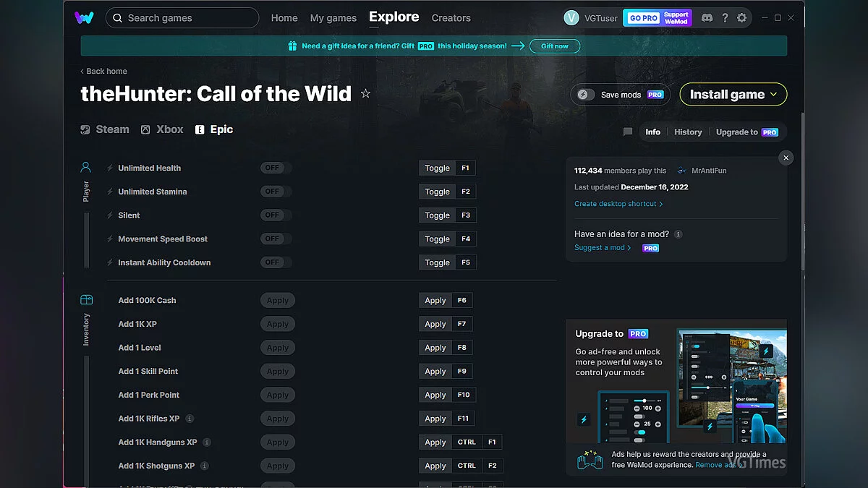Screen dimensions: 868x488
Task: Click MrAntiFun creator avatar icon
Action: point(681,171)
